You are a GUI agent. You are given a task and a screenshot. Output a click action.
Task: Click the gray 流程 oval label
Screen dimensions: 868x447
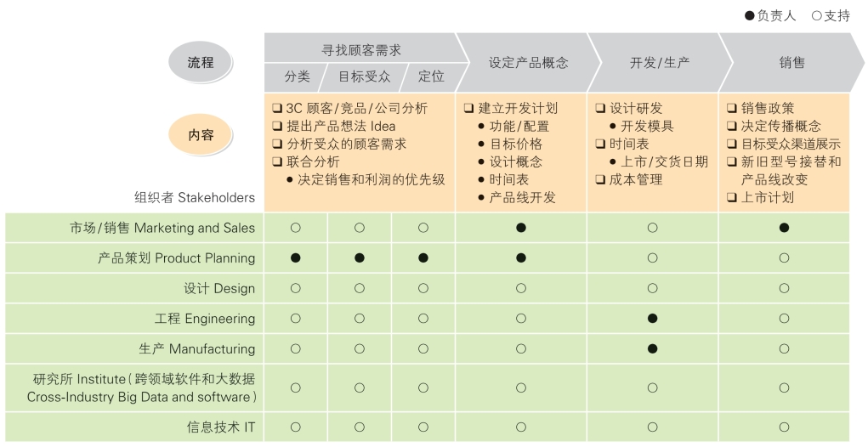(x=201, y=63)
